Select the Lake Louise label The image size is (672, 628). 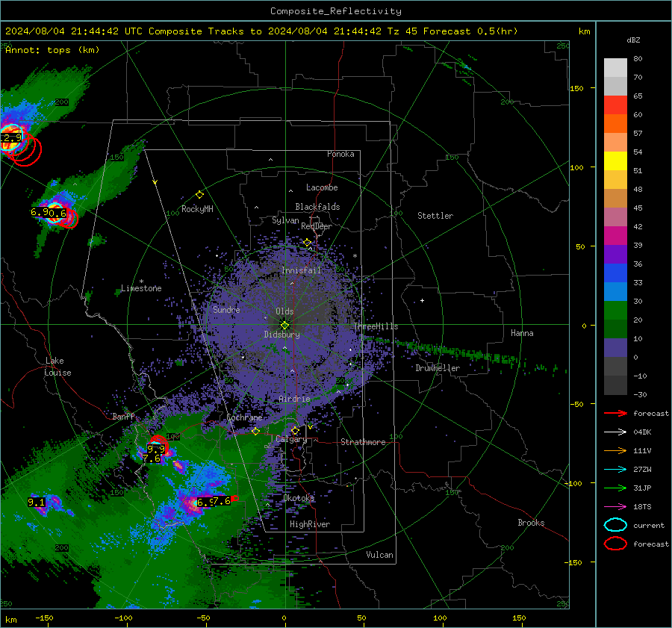point(57,367)
